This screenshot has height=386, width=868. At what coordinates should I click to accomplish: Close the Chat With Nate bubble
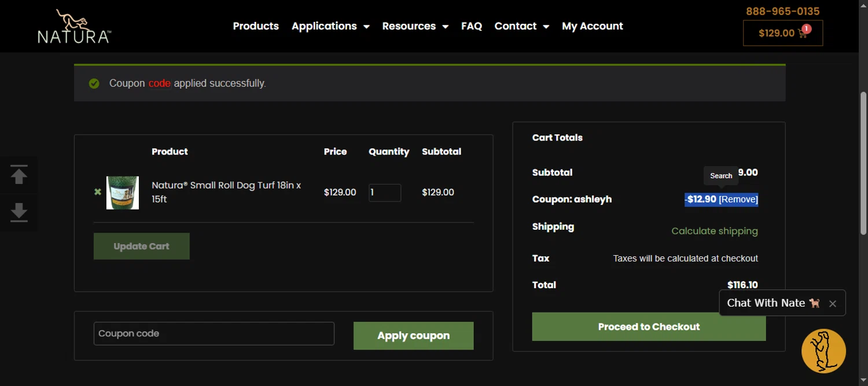(832, 303)
